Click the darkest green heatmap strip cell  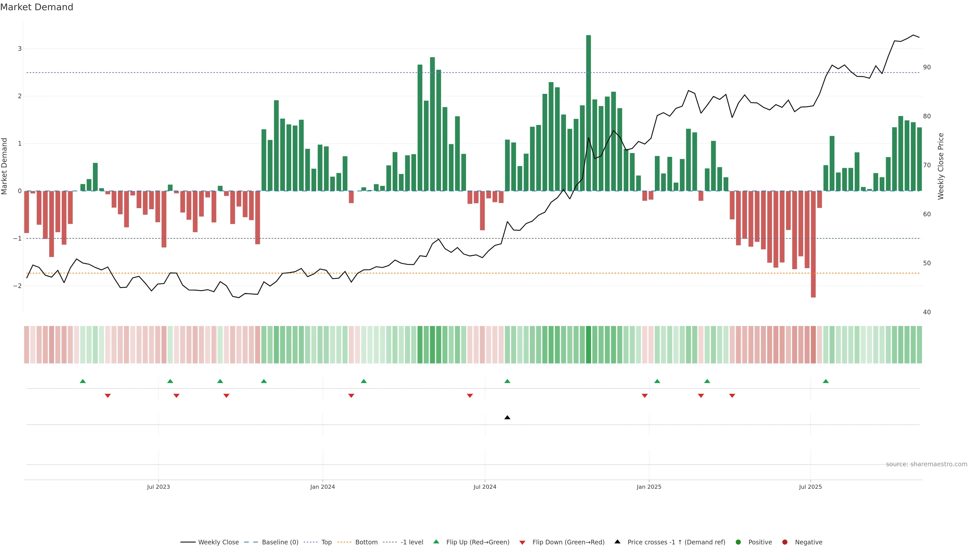pyautogui.click(x=589, y=345)
